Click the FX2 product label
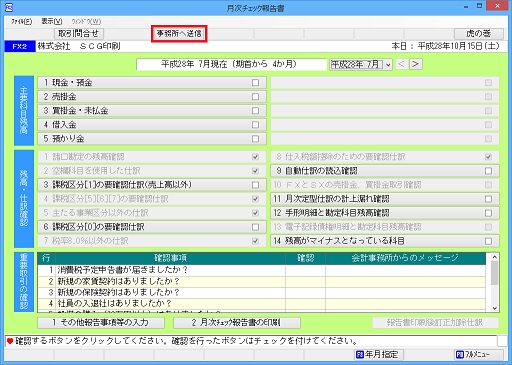 (20, 46)
